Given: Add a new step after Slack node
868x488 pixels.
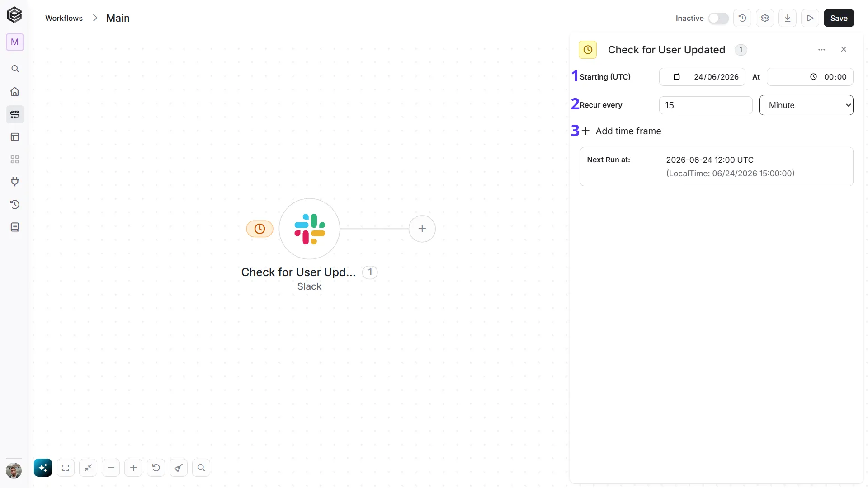Looking at the screenshot, I should click(422, 229).
